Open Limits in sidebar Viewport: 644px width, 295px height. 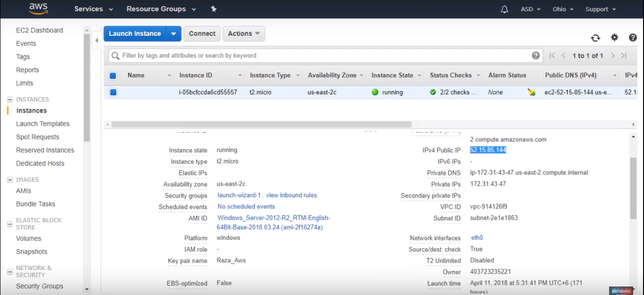pos(25,83)
